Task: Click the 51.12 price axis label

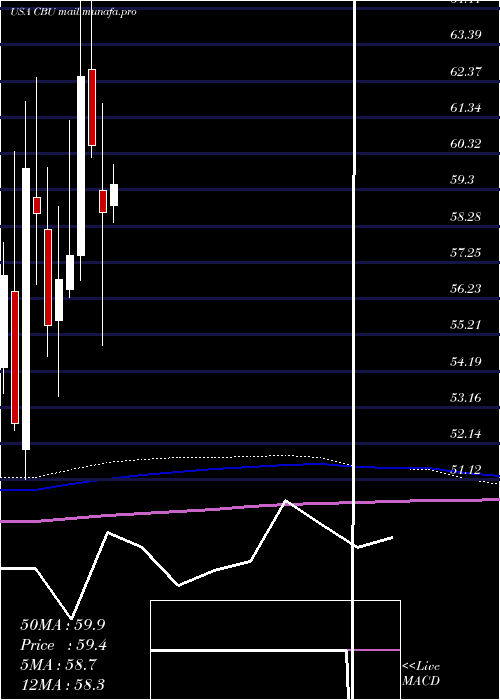Action: pos(466,470)
